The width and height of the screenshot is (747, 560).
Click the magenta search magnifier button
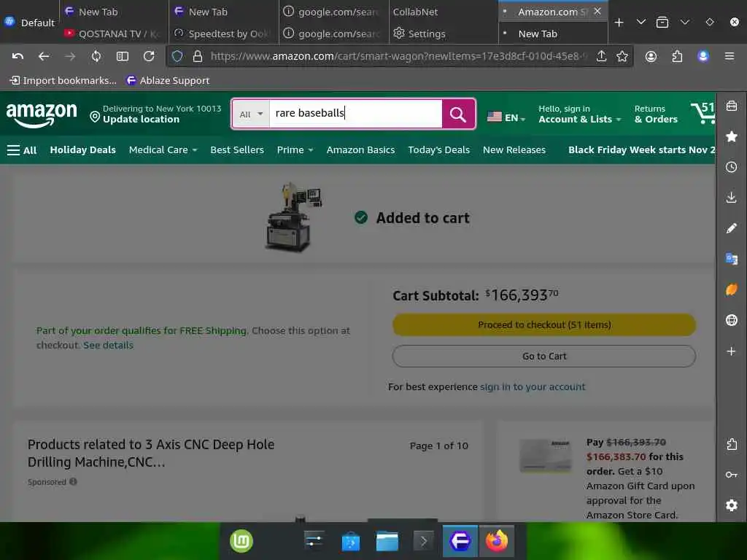tap(458, 114)
